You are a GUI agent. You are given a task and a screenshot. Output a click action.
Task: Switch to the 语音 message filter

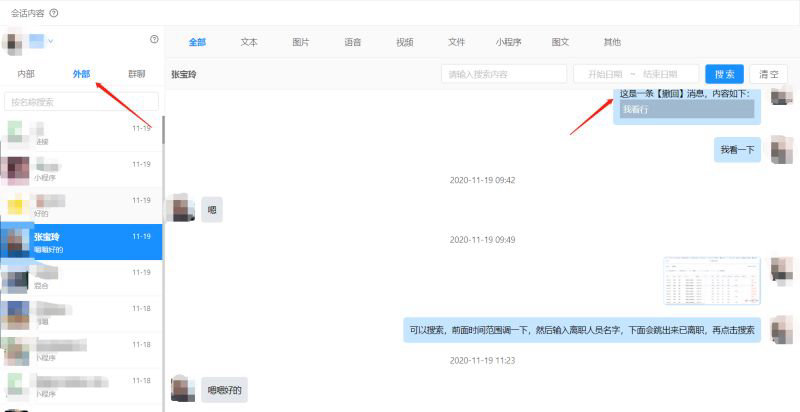(352, 42)
